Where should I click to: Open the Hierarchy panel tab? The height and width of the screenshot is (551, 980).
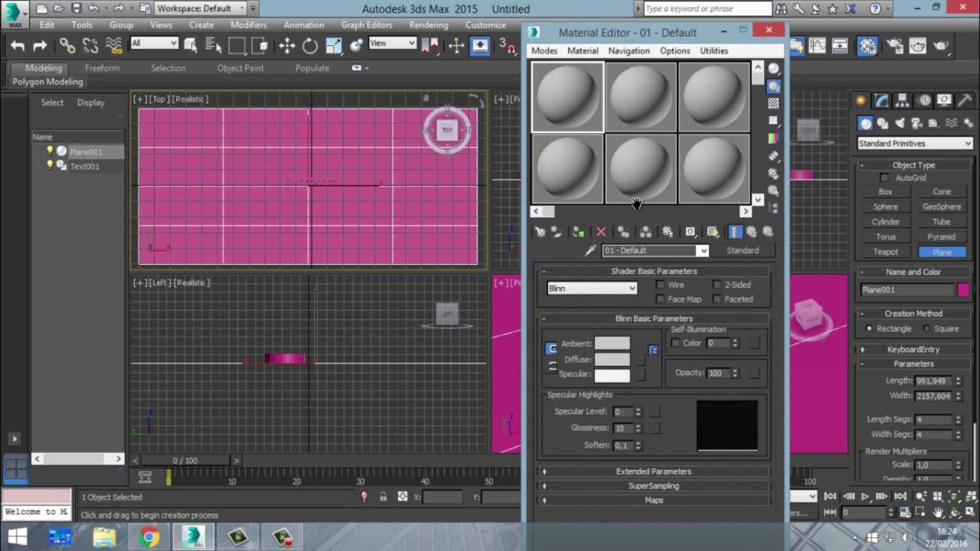(x=903, y=100)
